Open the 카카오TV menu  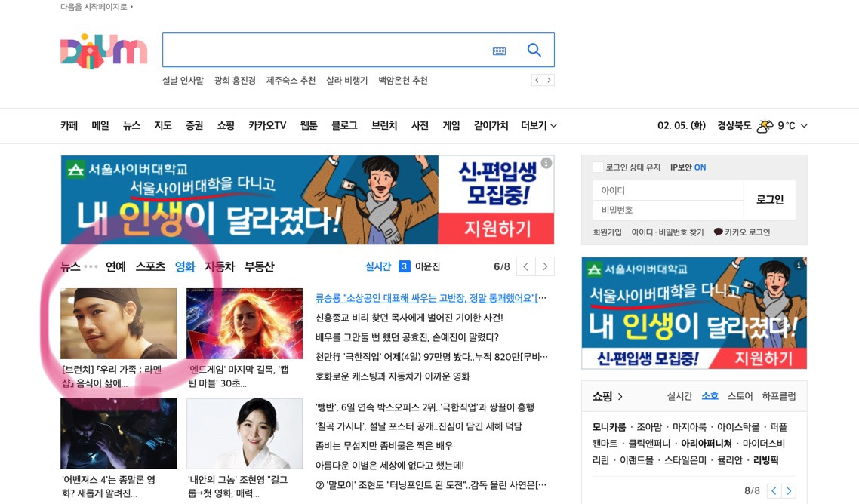[267, 125]
